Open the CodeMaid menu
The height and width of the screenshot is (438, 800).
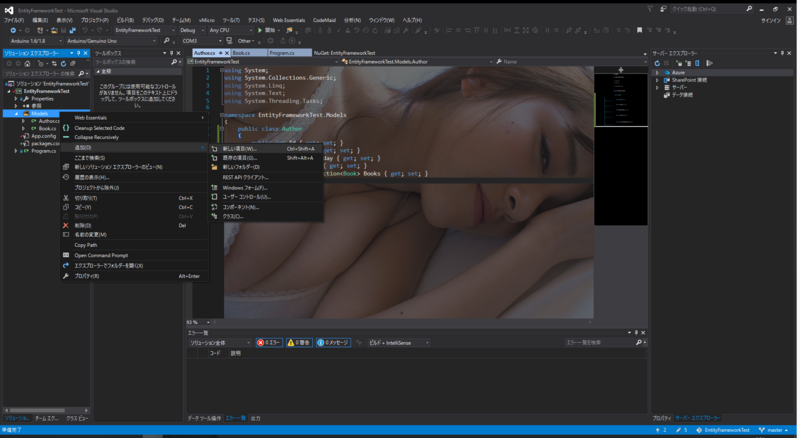(324, 20)
